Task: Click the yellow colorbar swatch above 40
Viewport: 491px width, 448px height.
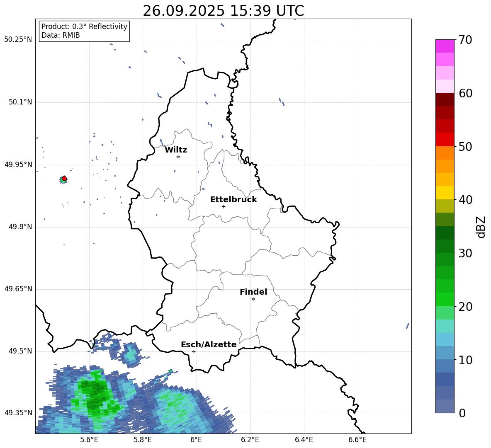Action: point(445,193)
